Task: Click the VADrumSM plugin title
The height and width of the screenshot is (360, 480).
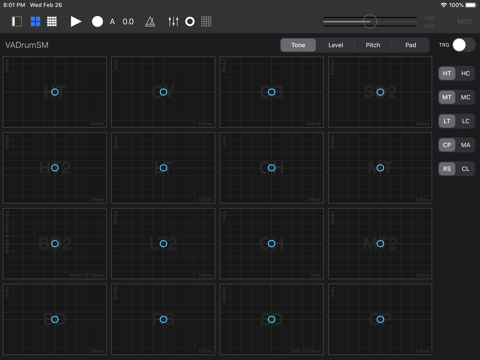Action: click(x=27, y=45)
